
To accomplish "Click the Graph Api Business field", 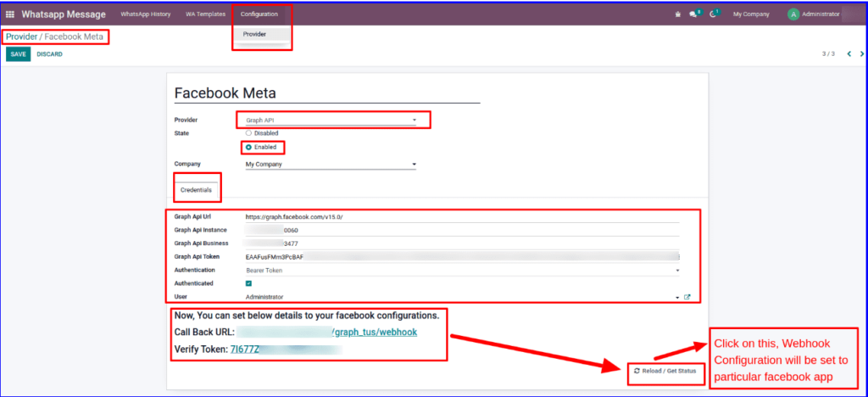I will (x=462, y=243).
